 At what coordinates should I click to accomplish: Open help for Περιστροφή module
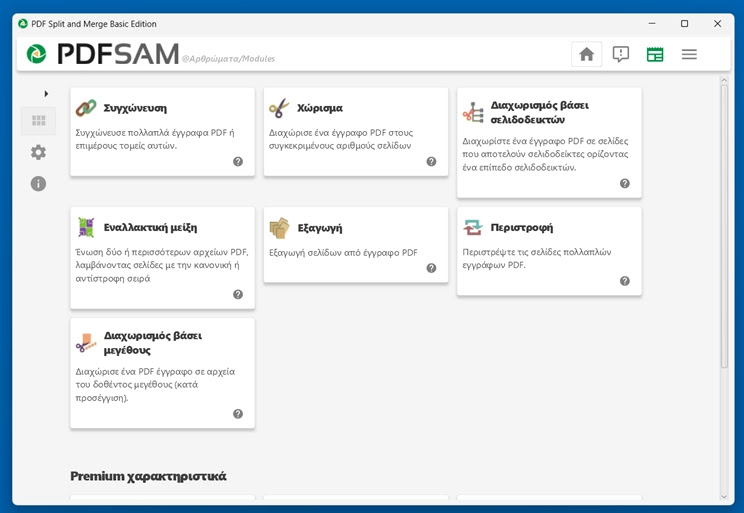pos(625,281)
